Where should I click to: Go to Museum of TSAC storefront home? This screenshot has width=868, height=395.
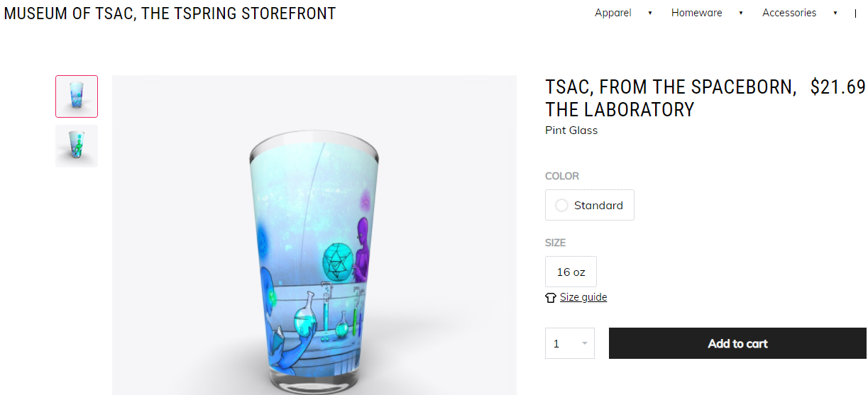pyautogui.click(x=170, y=13)
